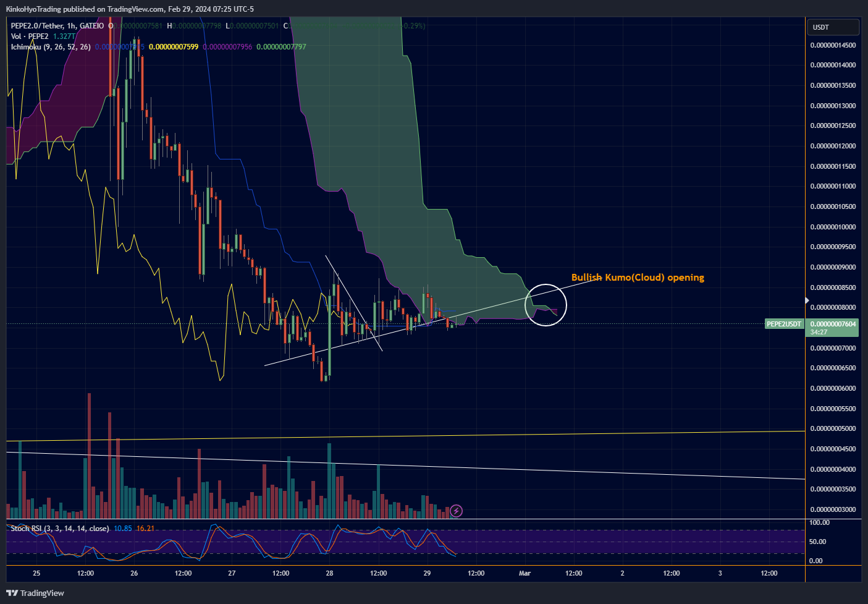Open the USDT currency selector
The width and height of the screenshot is (868, 604).
tap(833, 27)
